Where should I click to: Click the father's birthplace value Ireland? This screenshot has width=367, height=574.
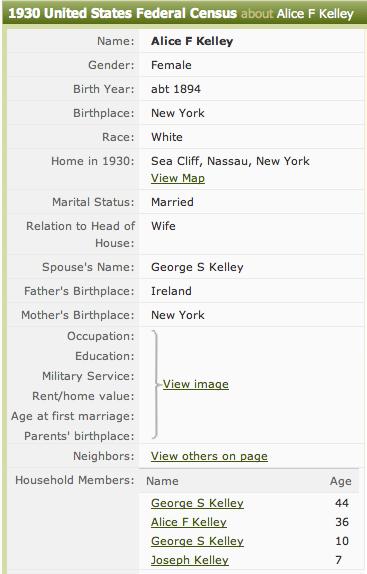(171, 291)
